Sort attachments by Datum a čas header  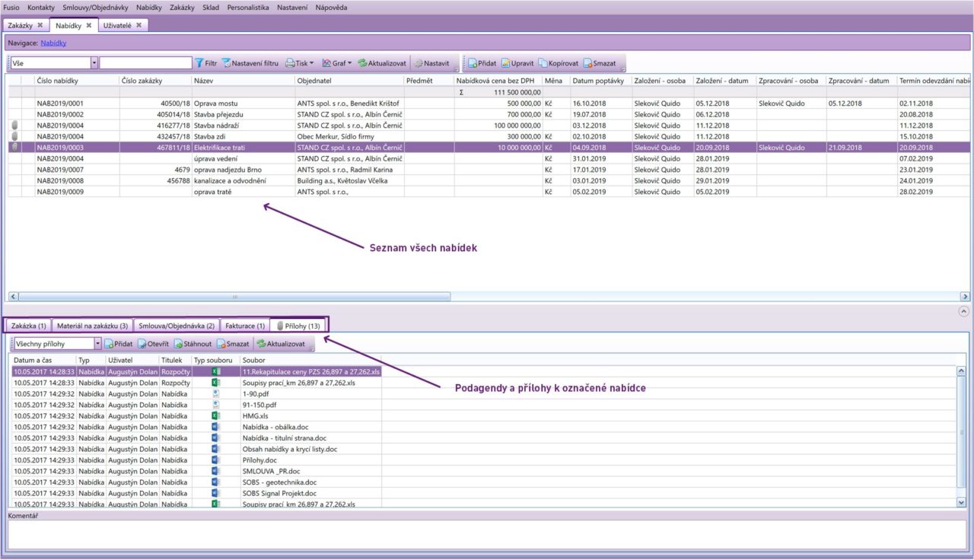[43, 359]
